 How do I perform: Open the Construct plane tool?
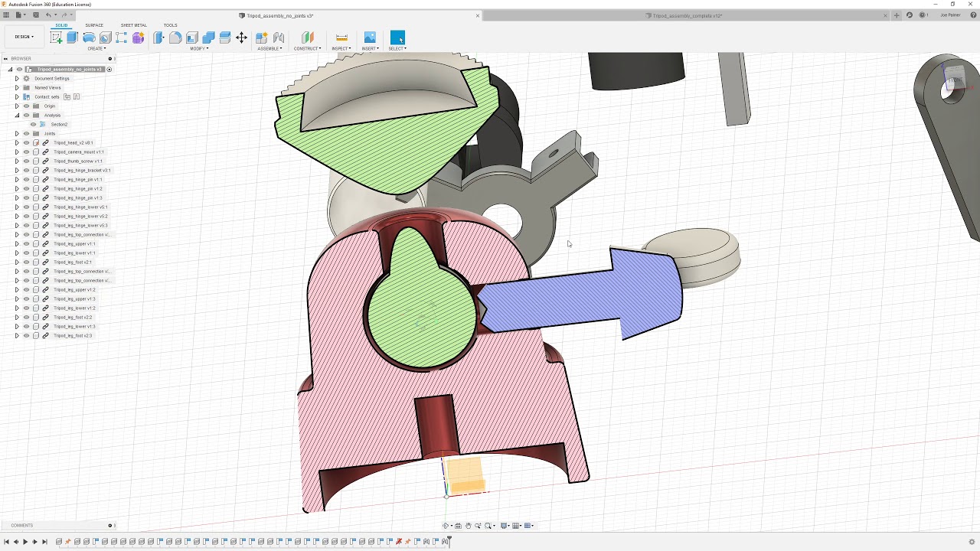(x=307, y=37)
